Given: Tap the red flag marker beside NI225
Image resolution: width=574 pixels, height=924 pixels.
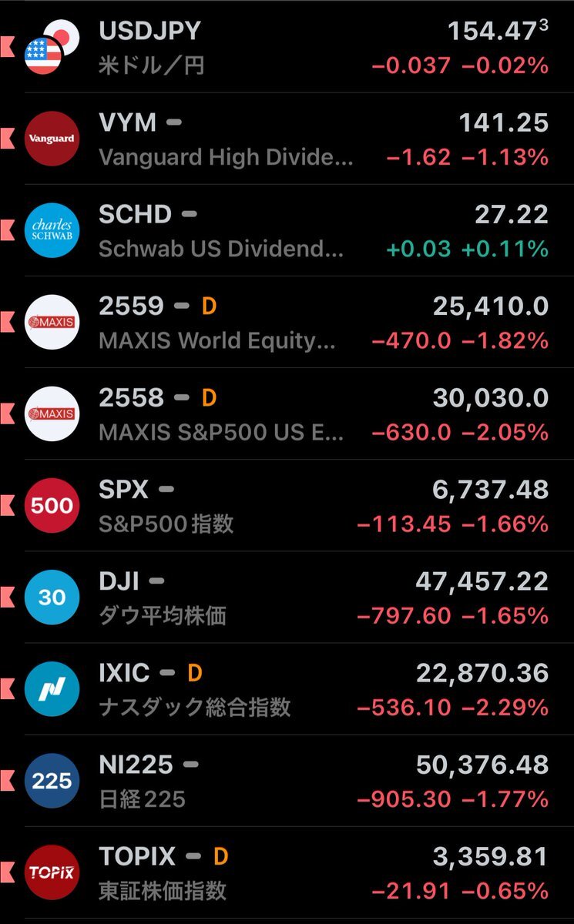Looking at the screenshot, I should tap(7, 781).
